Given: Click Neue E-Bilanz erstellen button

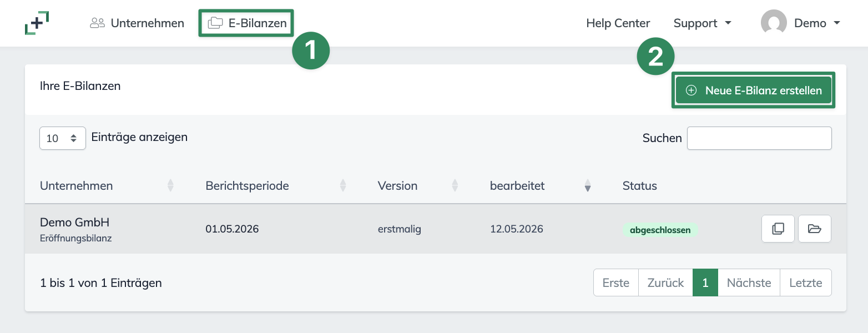Looking at the screenshot, I should [x=754, y=90].
